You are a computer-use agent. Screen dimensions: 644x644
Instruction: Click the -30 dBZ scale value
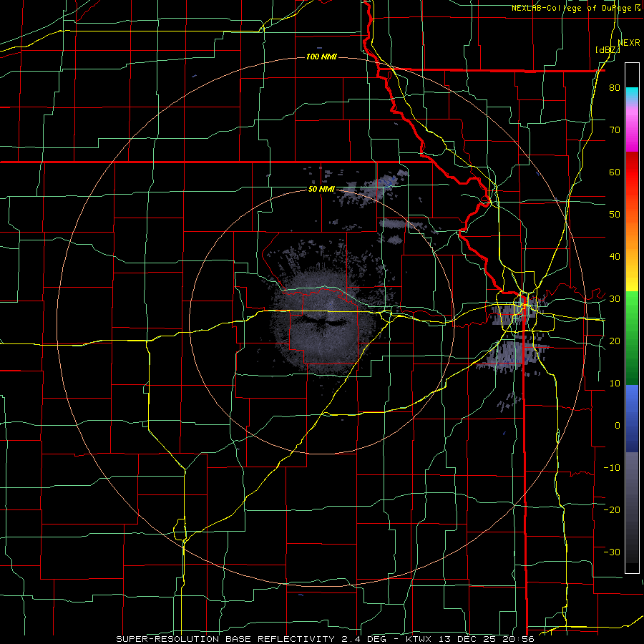[612, 552]
